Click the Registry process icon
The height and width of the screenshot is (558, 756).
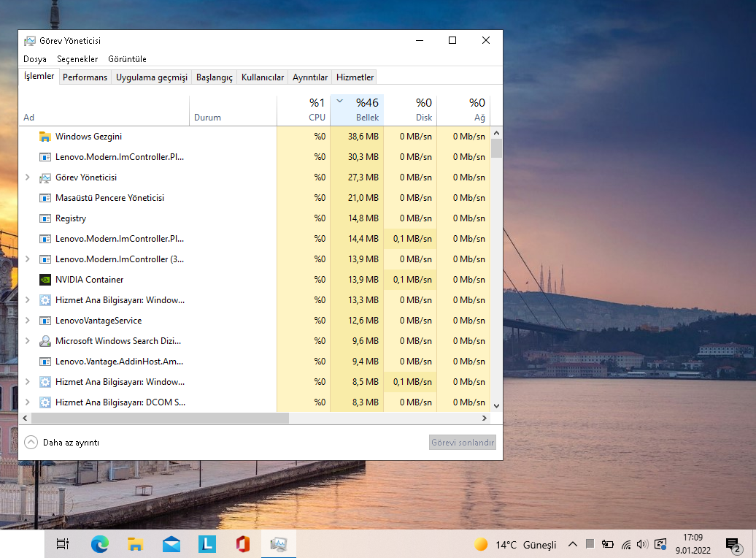pyautogui.click(x=45, y=218)
